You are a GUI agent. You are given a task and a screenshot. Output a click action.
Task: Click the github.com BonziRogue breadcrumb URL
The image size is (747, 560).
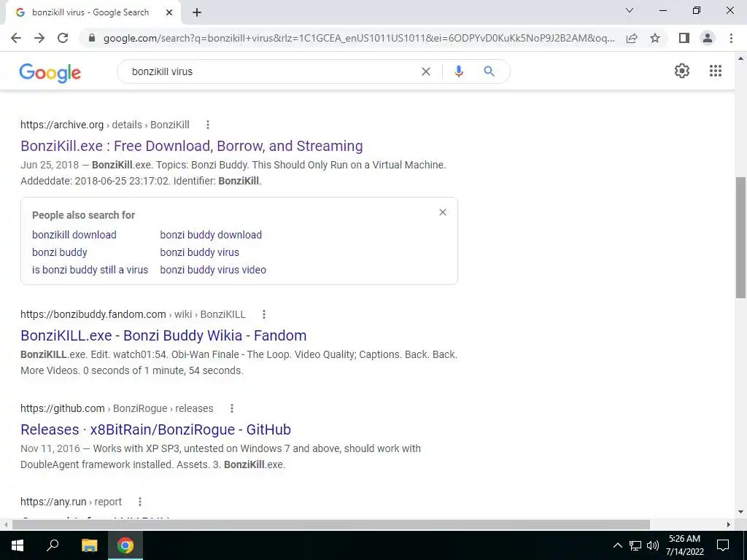tap(117, 408)
